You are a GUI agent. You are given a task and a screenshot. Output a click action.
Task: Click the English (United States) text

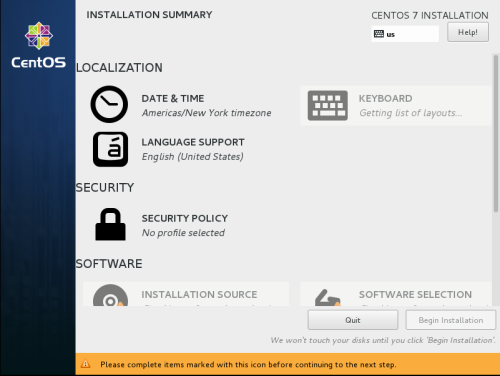(193, 157)
